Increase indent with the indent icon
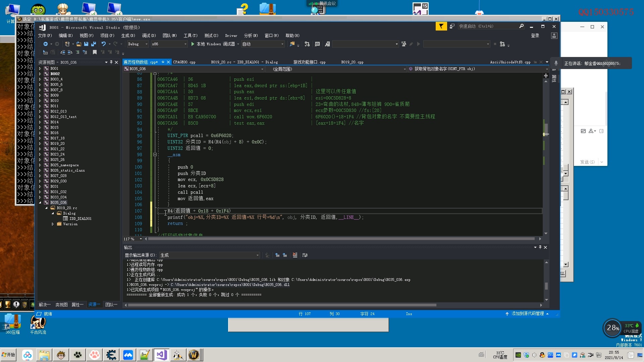 click(70, 52)
